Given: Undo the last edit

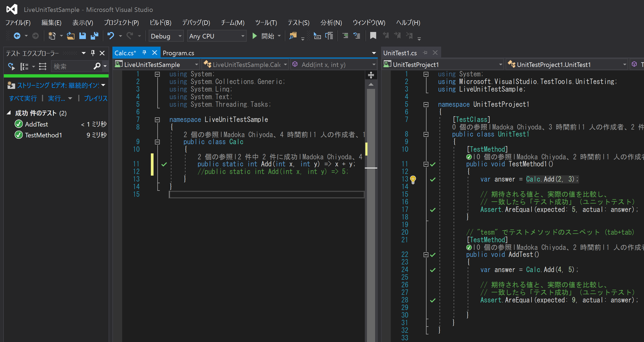Looking at the screenshot, I should 111,36.
